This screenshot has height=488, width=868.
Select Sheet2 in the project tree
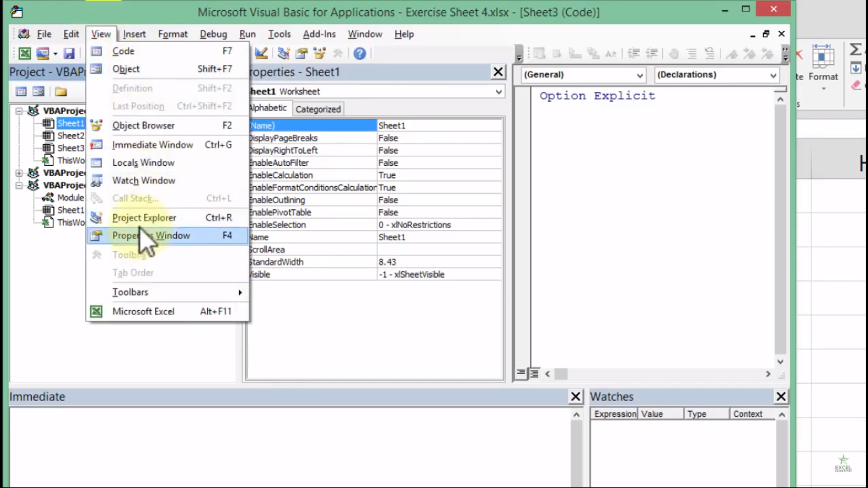coord(71,135)
